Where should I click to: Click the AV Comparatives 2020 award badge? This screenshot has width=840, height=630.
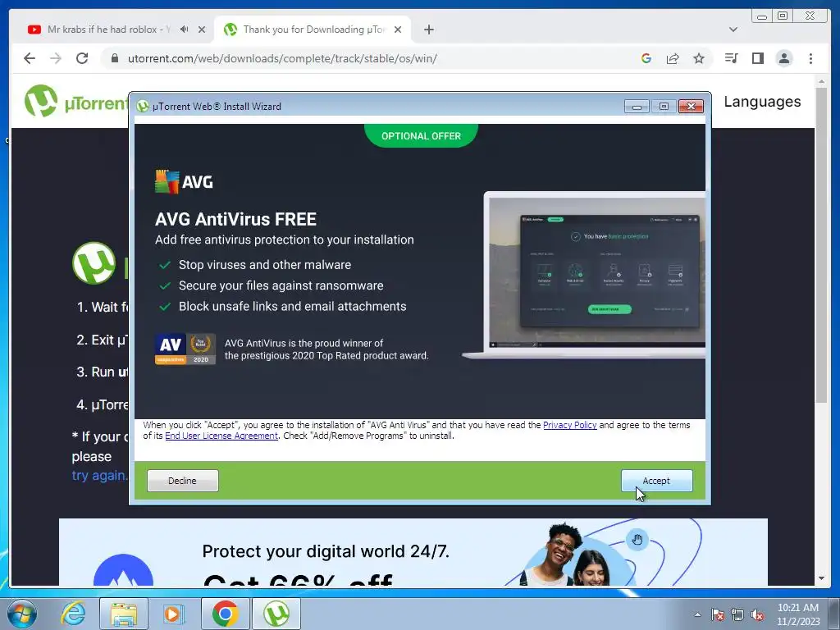185,349
